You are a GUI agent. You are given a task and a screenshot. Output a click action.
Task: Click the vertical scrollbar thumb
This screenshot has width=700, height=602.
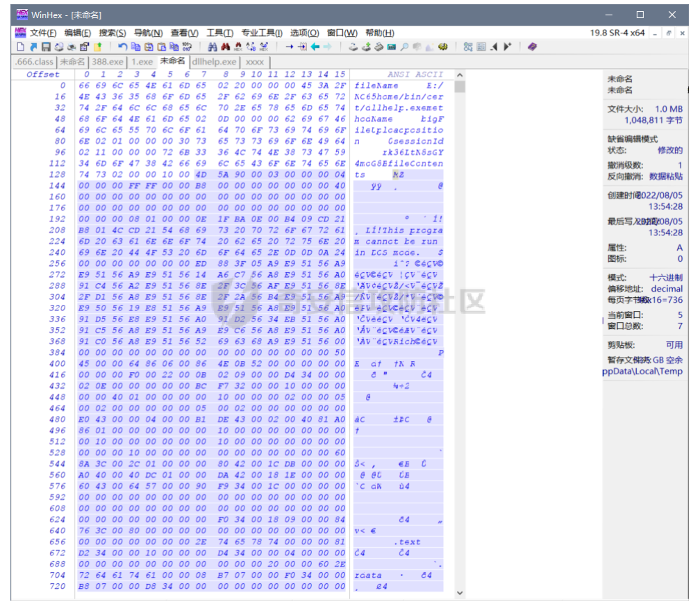460,87
